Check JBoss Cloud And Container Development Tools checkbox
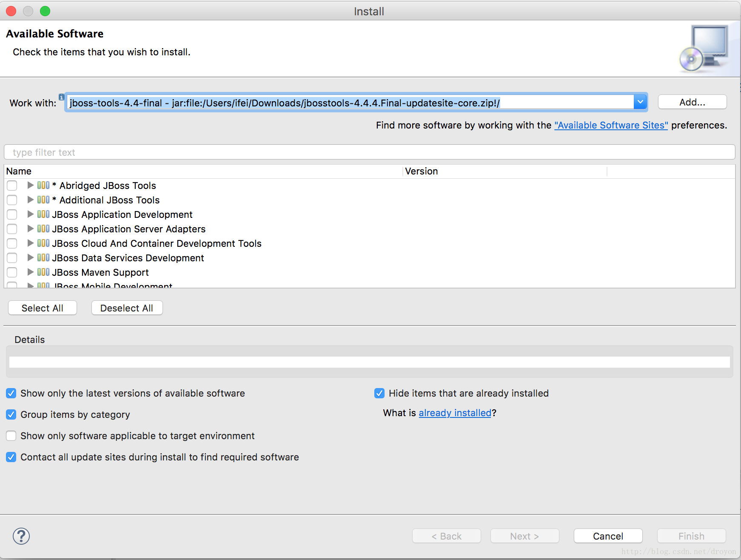Image resolution: width=741 pixels, height=560 pixels. (x=12, y=243)
